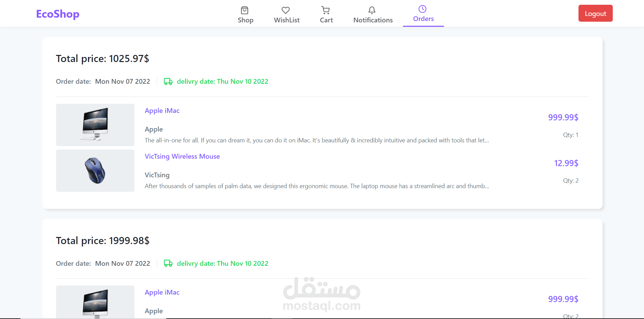
Task: Click 'Apple' brand name in first order
Action: (154, 129)
